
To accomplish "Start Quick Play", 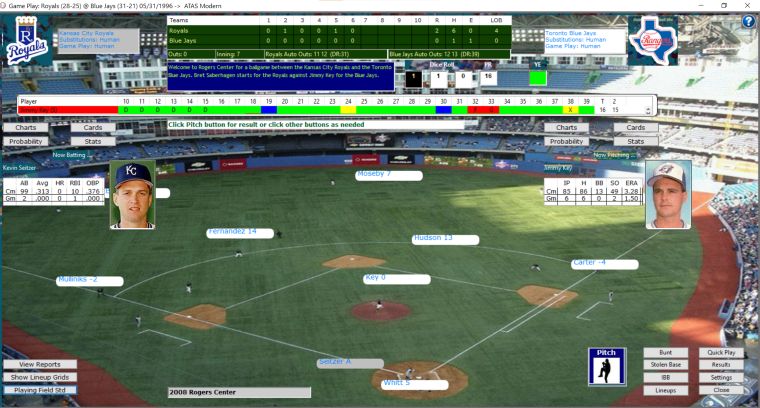I will click(721, 353).
